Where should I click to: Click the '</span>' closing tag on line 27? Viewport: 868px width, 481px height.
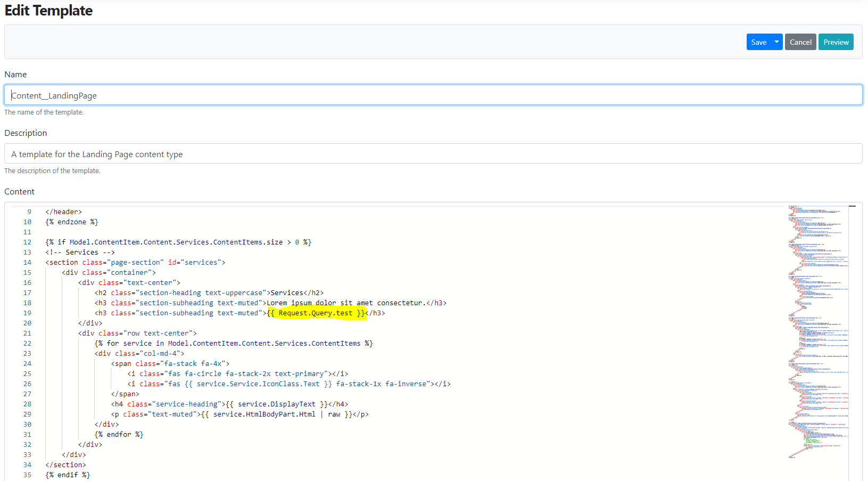click(125, 394)
